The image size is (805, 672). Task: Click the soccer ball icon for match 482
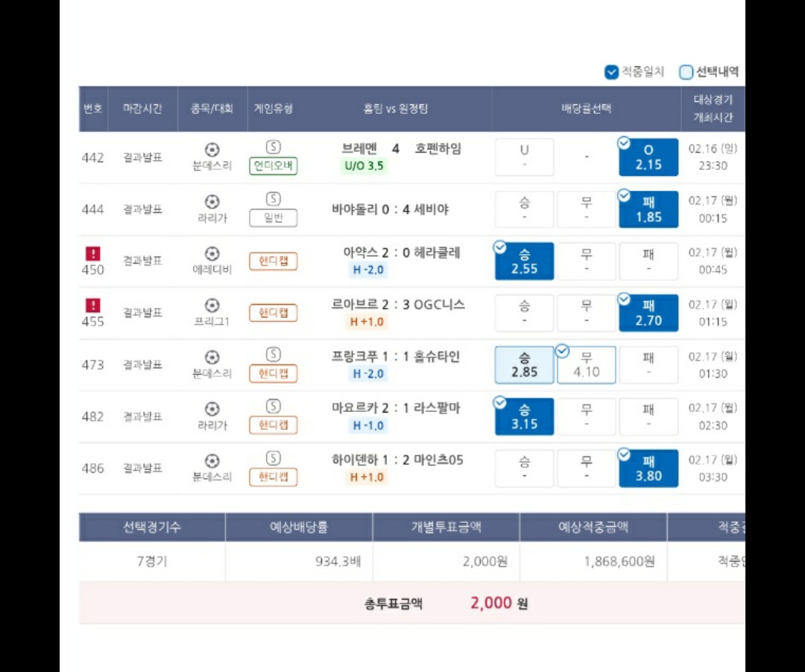click(x=212, y=409)
